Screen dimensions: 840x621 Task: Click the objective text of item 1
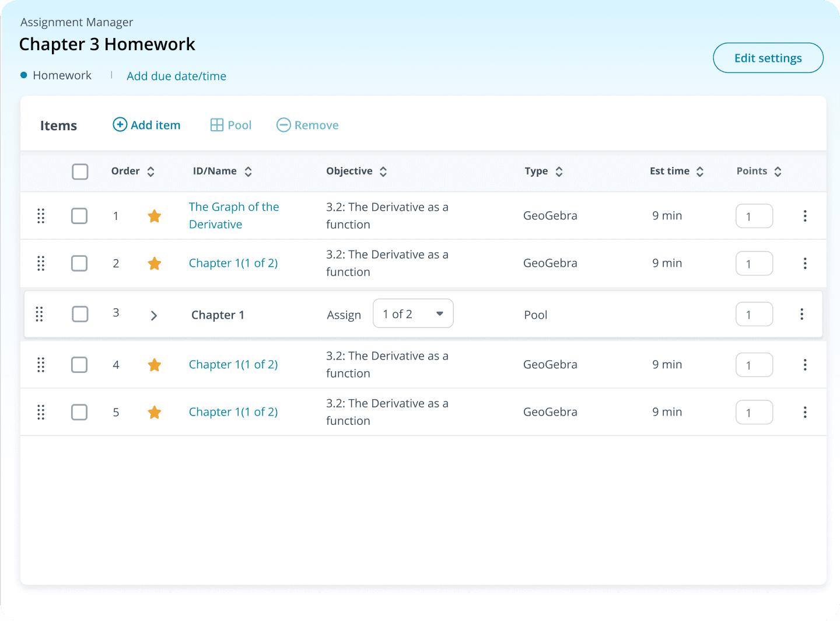pos(387,216)
